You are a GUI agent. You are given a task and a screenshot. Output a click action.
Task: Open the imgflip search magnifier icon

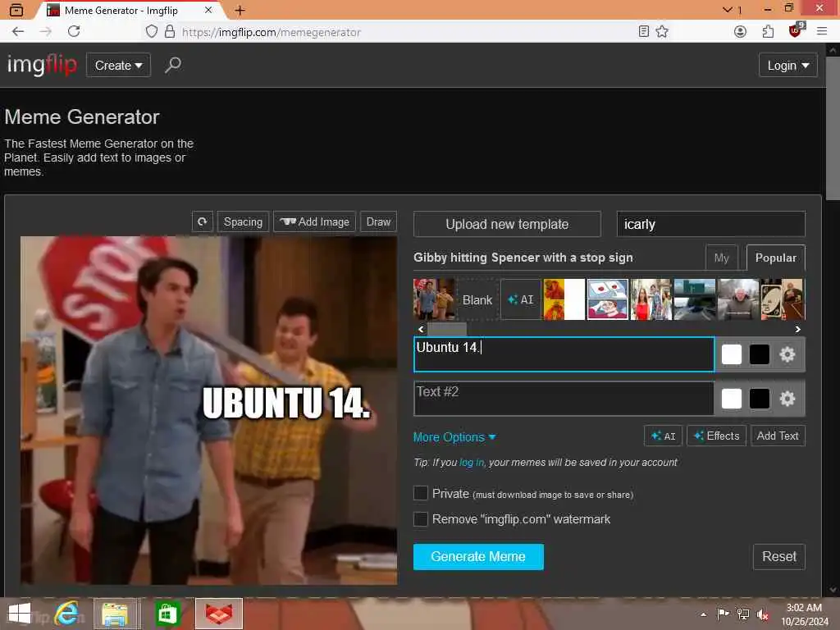172,66
